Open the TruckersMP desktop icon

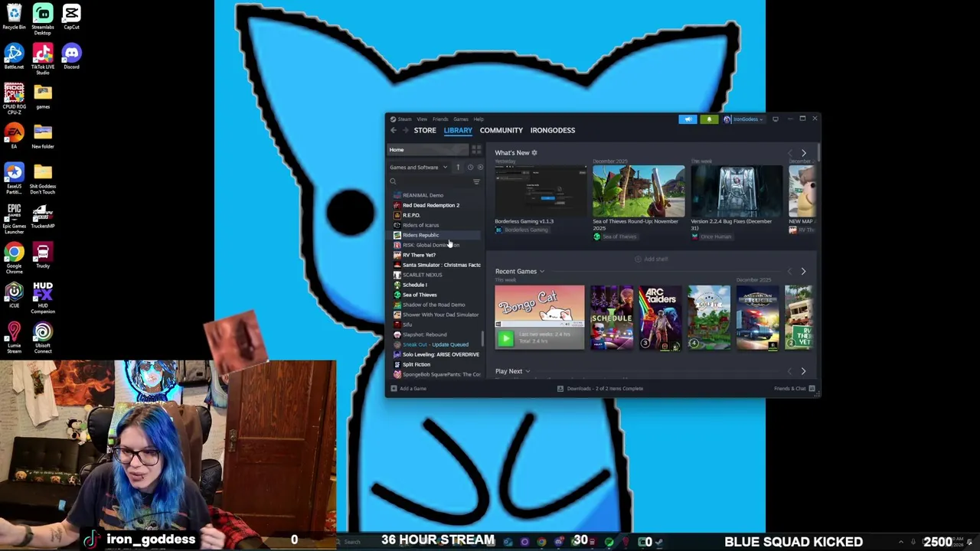[x=43, y=216]
